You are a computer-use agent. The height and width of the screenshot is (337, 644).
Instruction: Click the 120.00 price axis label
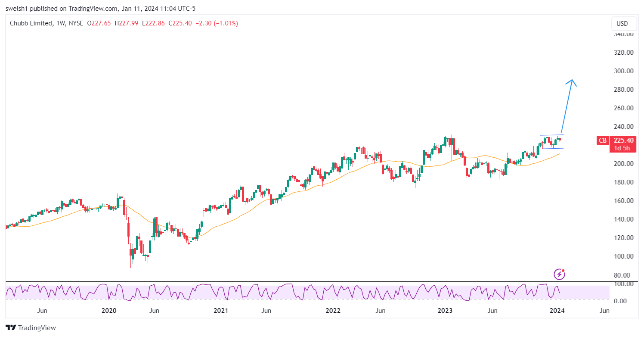click(x=624, y=238)
